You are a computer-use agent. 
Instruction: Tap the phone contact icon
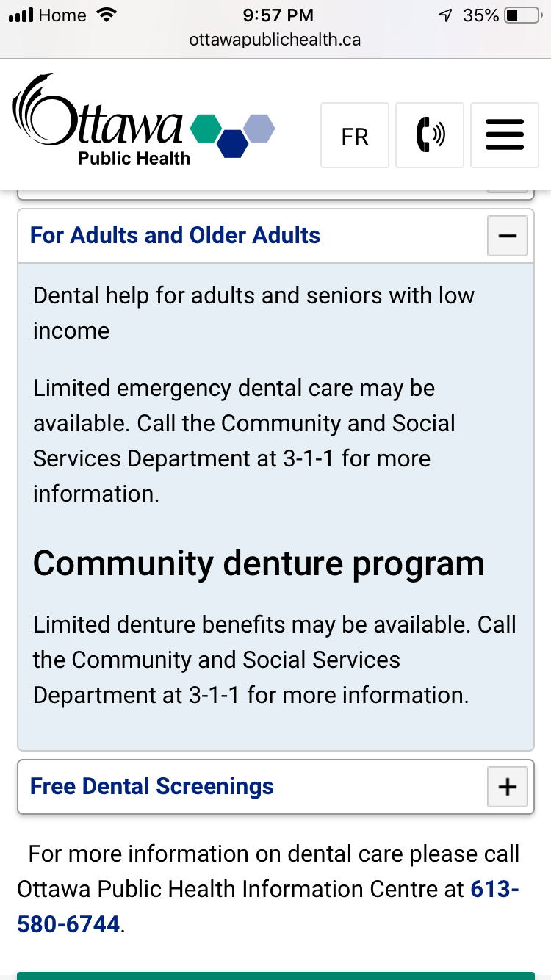click(430, 135)
